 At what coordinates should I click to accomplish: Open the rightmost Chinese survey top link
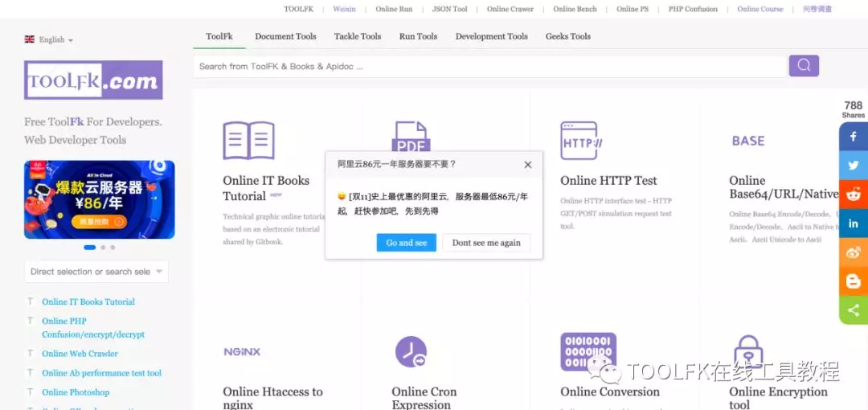tap(817, 9)
